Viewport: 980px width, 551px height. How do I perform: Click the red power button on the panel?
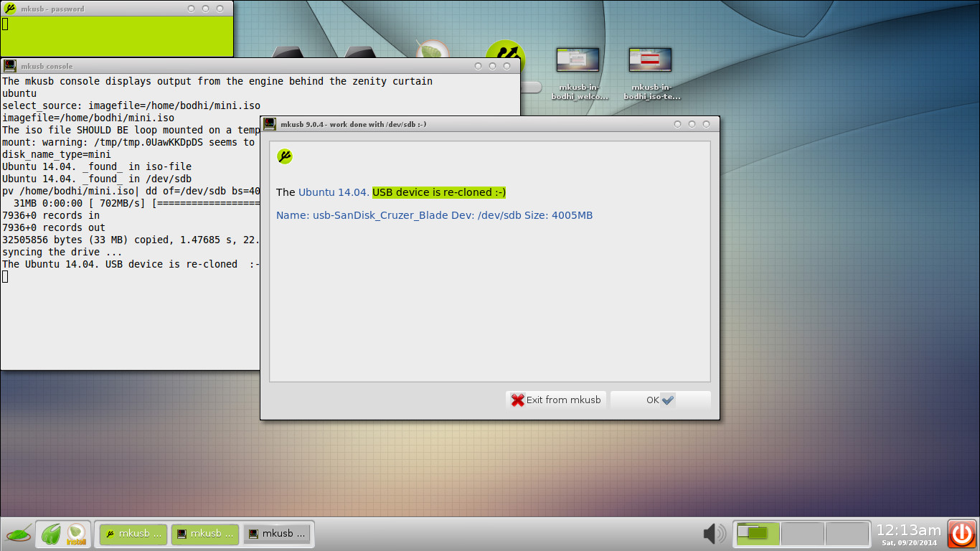click(962, 534)
